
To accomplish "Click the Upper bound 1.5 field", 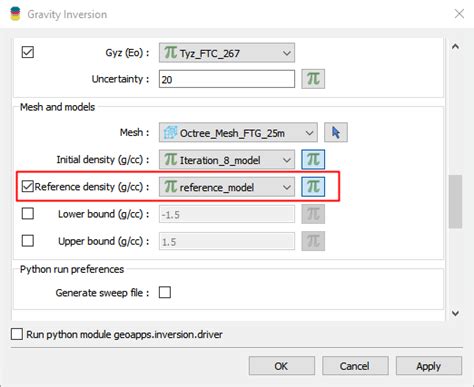I will (227, 241).
